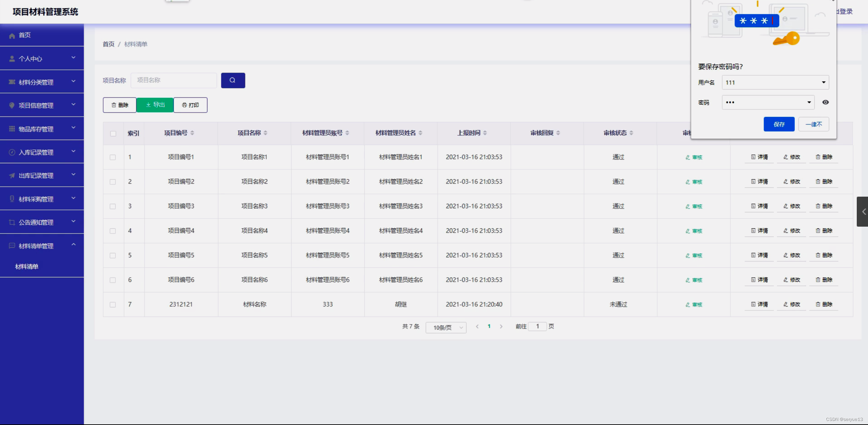The image size is (868, 425).
Task: Click 保存 to save the password
Action: pos(778,124)
